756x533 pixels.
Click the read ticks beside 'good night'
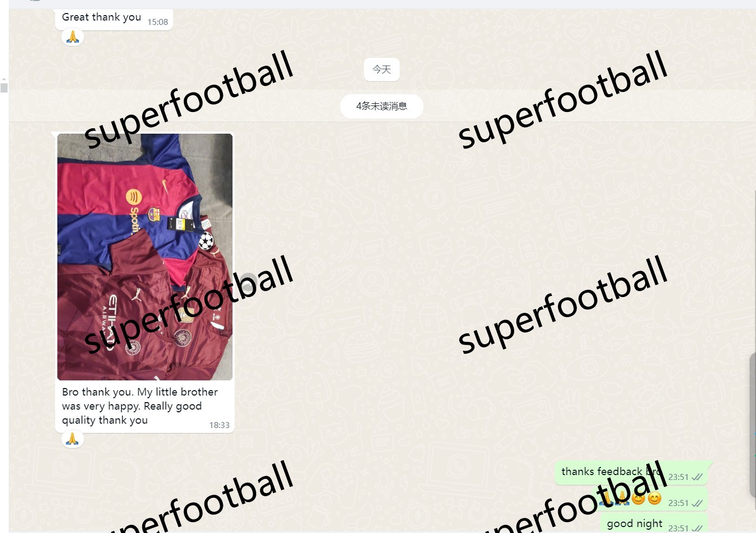click(697, 528)
